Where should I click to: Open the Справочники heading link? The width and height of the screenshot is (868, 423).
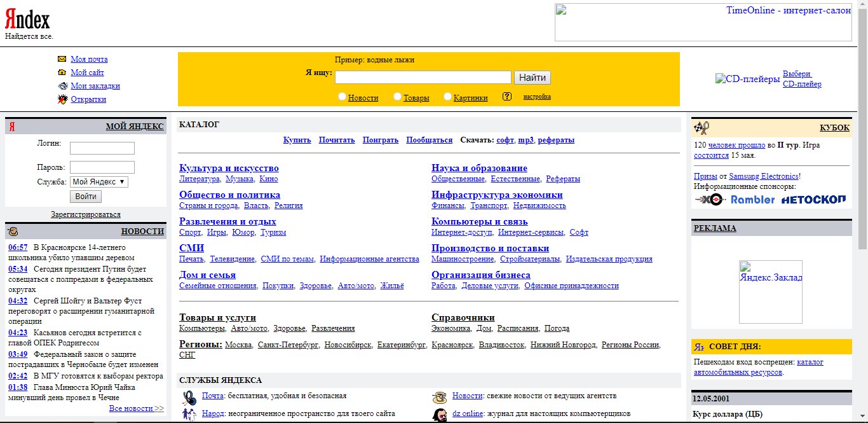pos(463,317)
